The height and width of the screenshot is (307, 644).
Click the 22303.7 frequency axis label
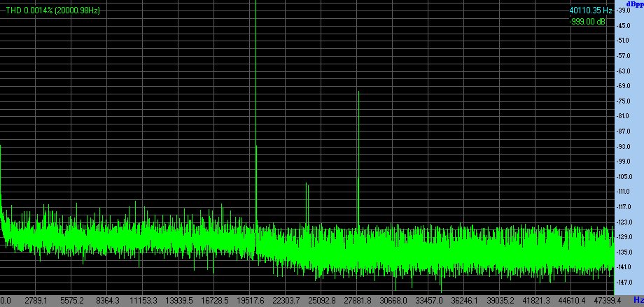tap(286, 301)
